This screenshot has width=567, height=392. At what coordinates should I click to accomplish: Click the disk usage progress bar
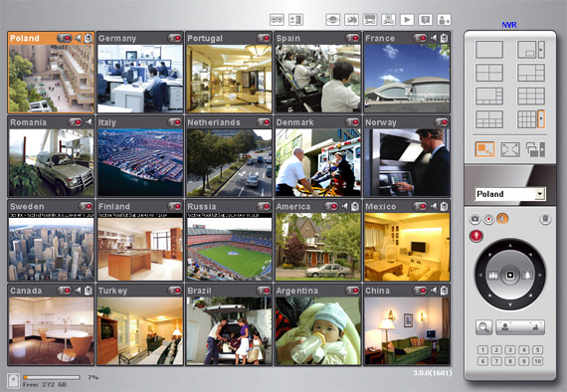pyautogui.click(x=52, y=377)
